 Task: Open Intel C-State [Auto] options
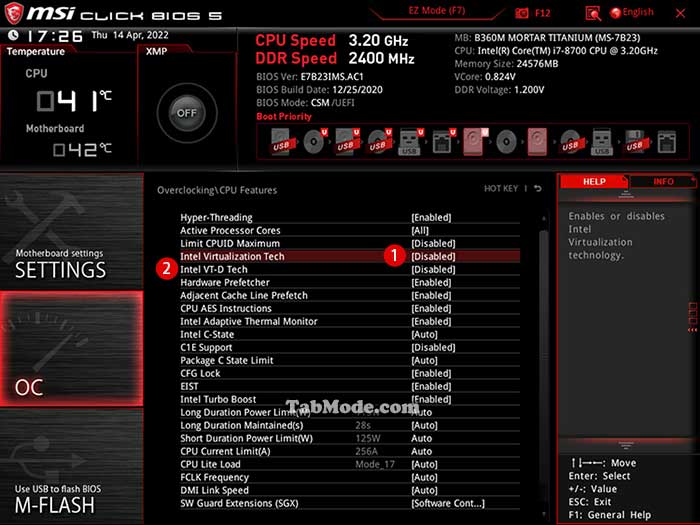(424, 334)
